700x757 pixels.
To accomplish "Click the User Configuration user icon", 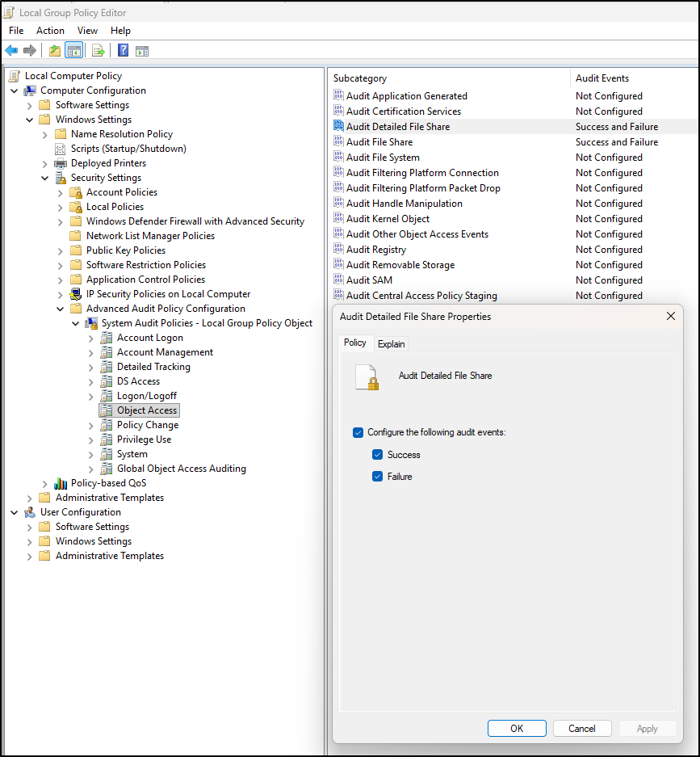I will click(30, 512).
